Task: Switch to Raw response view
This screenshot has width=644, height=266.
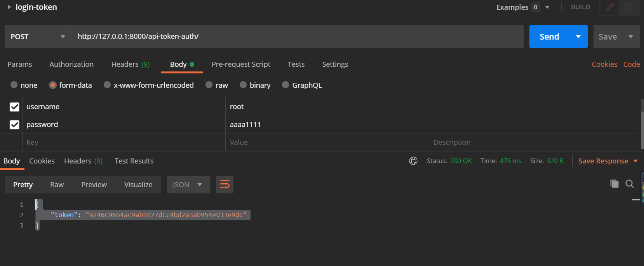Action: coord(57,184)
